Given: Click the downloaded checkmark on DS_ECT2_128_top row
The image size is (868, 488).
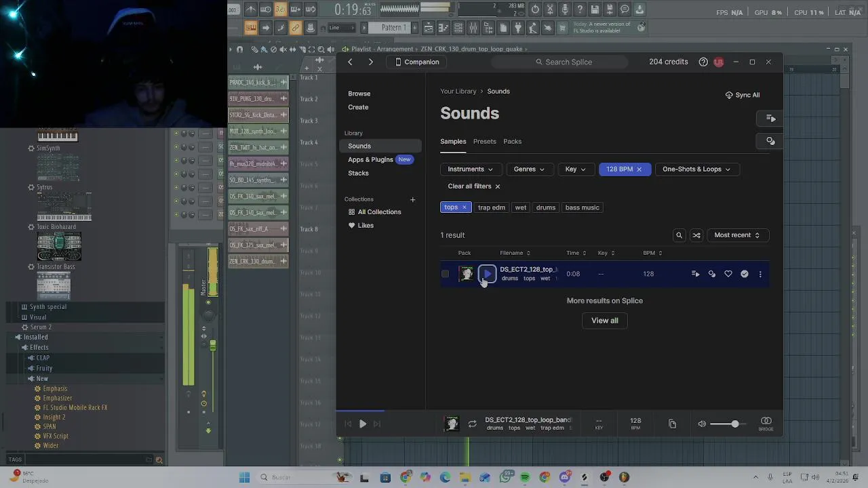Looking at the screenshot, I should click(745, 274).
